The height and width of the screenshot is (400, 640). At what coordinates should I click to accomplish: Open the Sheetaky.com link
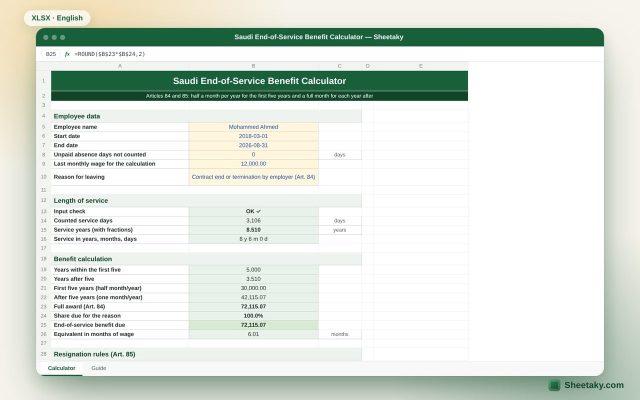[x=594, y=385]
